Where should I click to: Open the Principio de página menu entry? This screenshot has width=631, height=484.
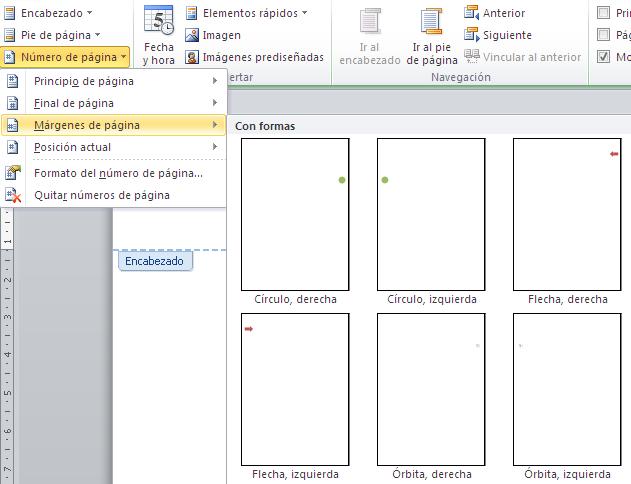coord(113,81)
